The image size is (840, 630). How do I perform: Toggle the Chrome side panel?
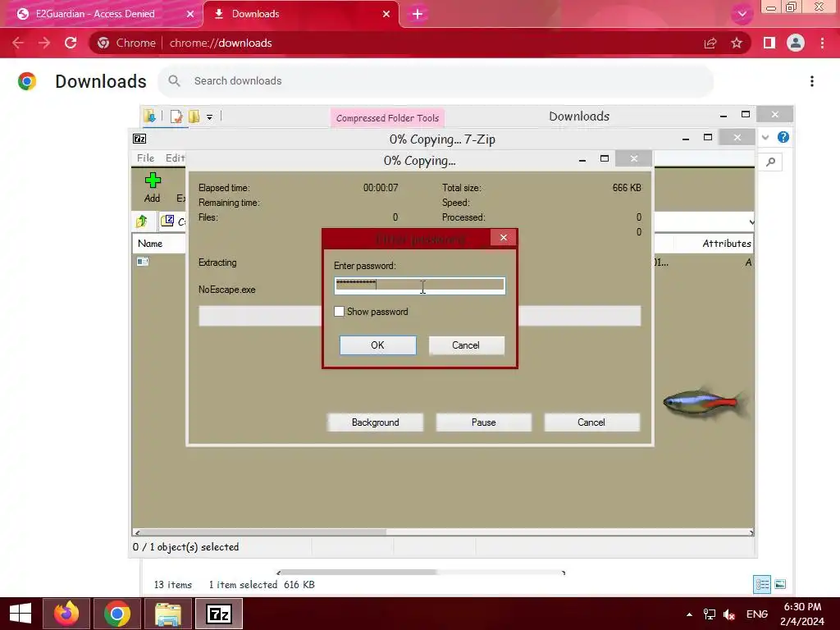[769, 43]
